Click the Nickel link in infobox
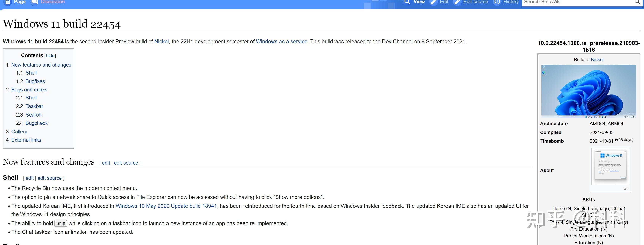 597,60
